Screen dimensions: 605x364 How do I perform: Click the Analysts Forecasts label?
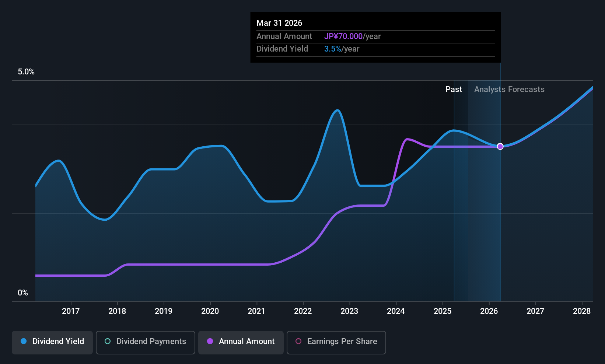pos(509,90)
